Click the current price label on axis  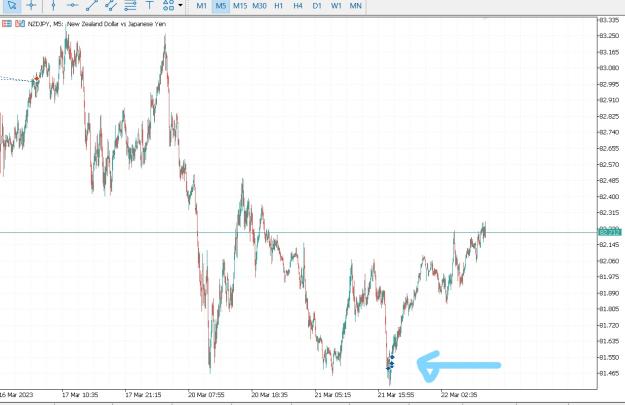pyautogui.click(x=610, y=232)
